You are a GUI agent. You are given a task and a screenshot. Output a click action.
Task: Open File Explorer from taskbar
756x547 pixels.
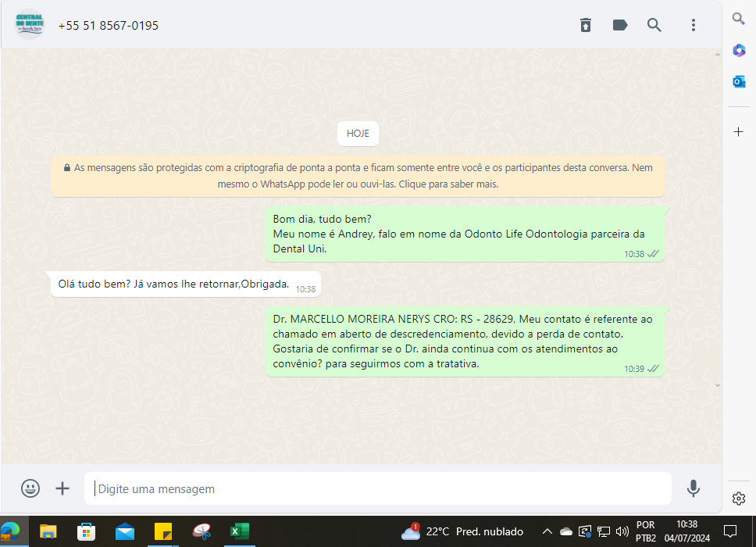(48, 531)
